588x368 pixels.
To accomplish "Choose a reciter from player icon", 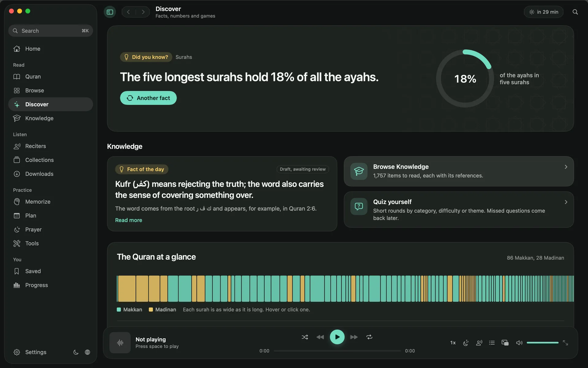I will (479, 343).
